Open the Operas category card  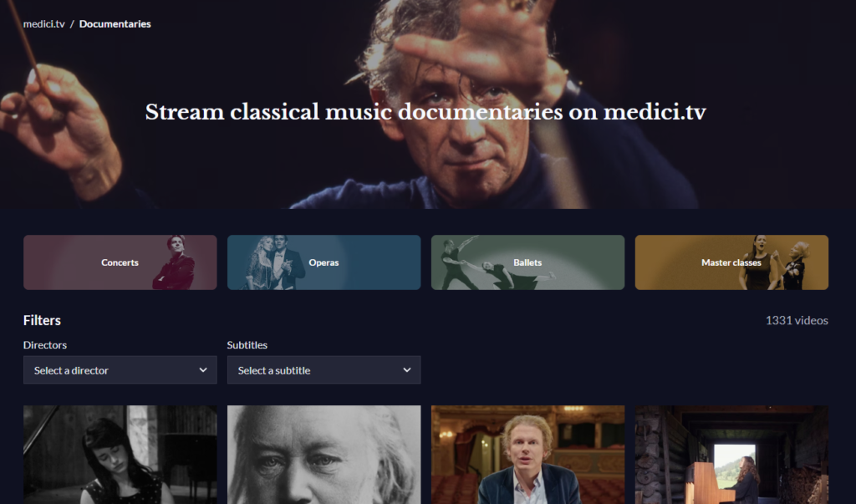coord(324,262)
